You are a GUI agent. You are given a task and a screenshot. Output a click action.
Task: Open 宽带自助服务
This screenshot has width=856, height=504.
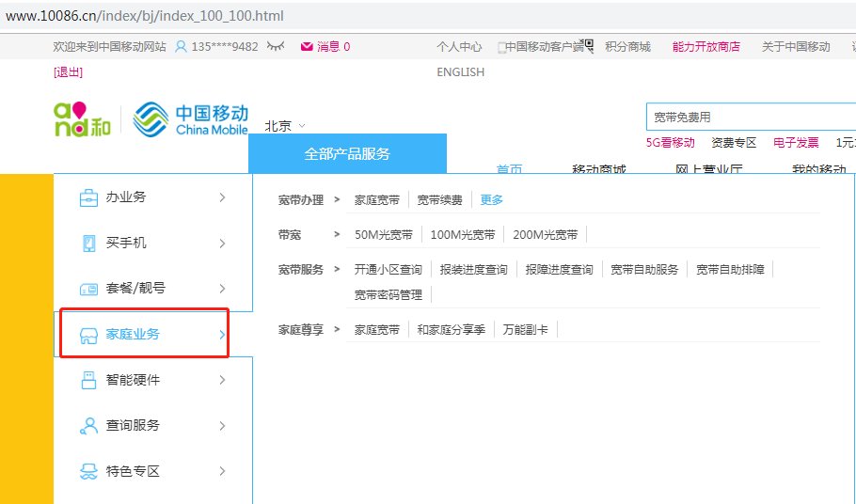[x=644, y=270]
